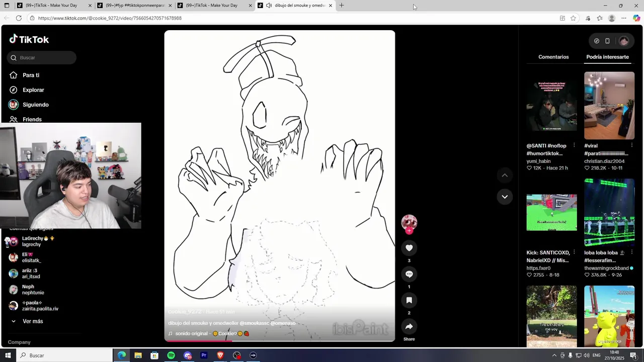The height and width of the screenshot is (362, 644).
Task: Reload the page in the browser
Action: [19, 18]
